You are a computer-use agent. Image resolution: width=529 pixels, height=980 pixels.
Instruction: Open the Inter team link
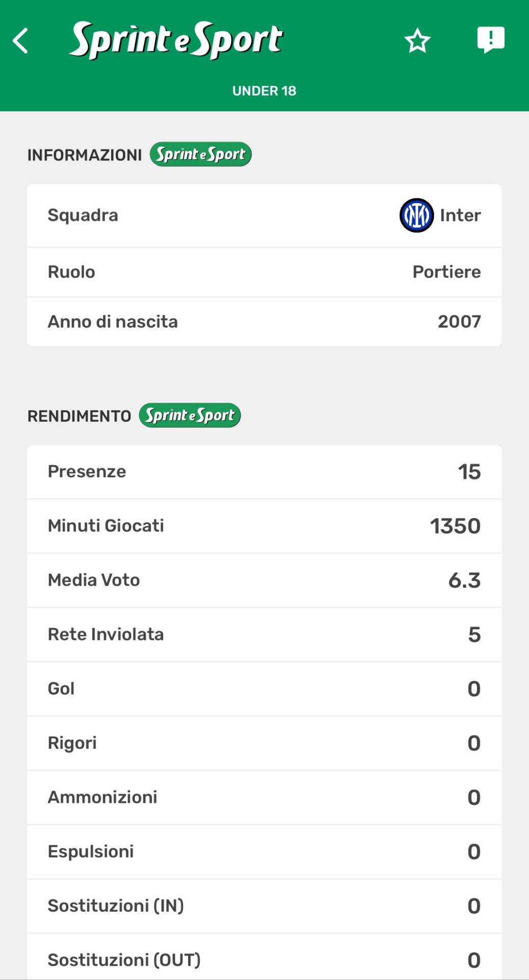point(460,215)
